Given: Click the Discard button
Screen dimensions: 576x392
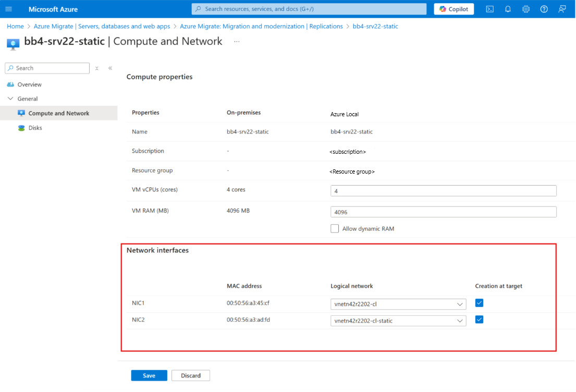Looking at the screenshot, I should (191, 375).
